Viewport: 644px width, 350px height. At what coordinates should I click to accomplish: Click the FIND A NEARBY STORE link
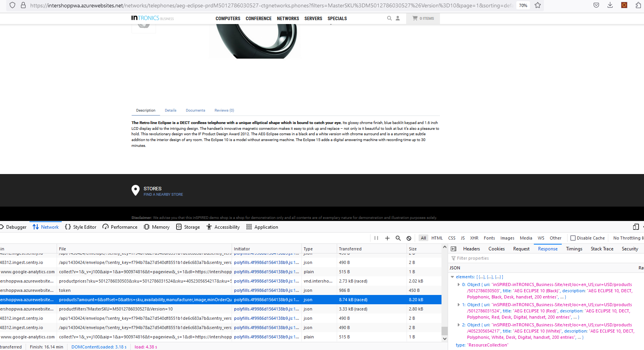[163, 194]
